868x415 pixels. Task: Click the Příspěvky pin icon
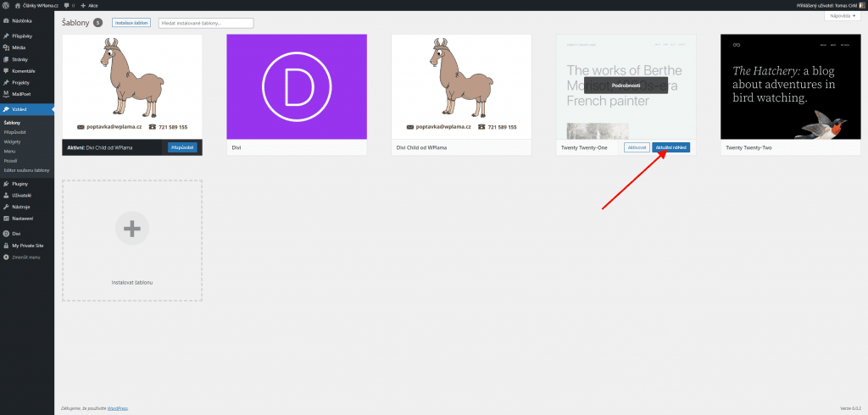(x=6, y=36)
